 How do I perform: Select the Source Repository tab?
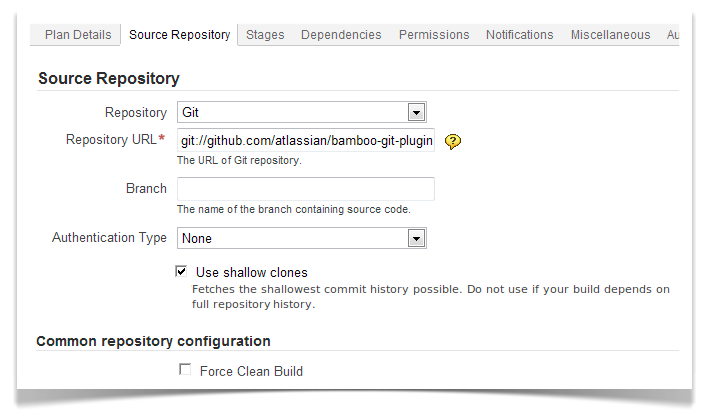click(x=179, y=35)
